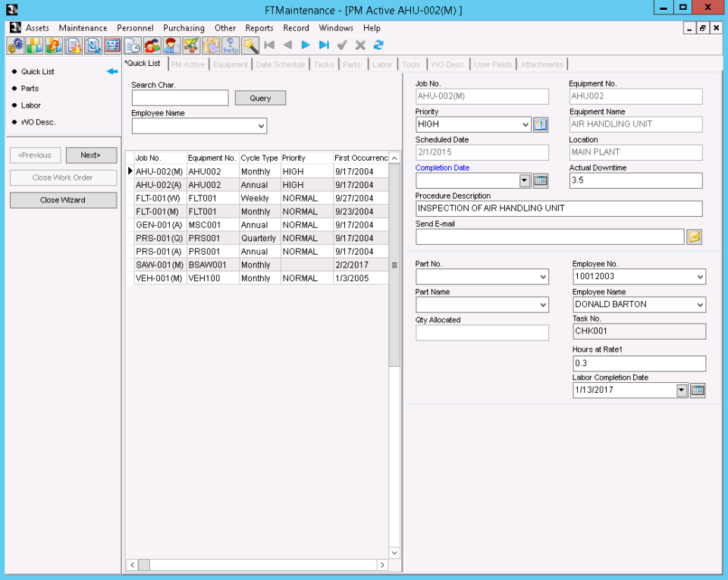Expand the DONALD BARTON employee name dropdown

pos(700,305)
